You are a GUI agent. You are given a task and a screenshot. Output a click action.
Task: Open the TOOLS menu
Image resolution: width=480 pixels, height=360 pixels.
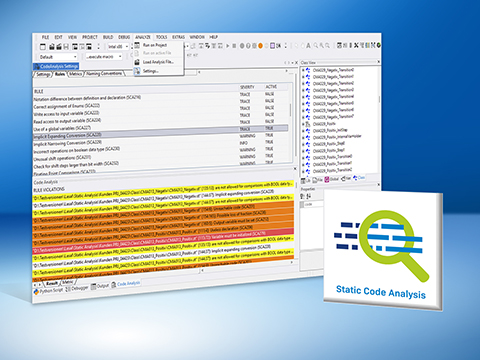tap(162, 37)
